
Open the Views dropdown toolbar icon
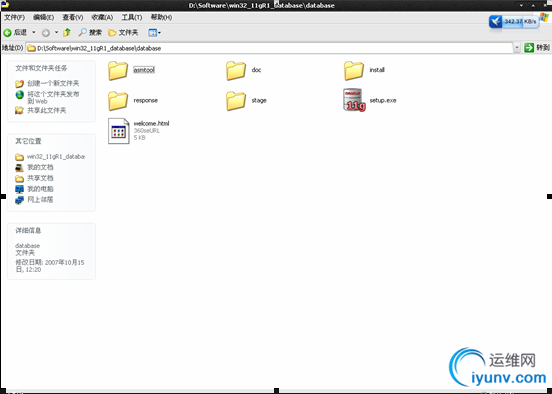click(154, 33)
